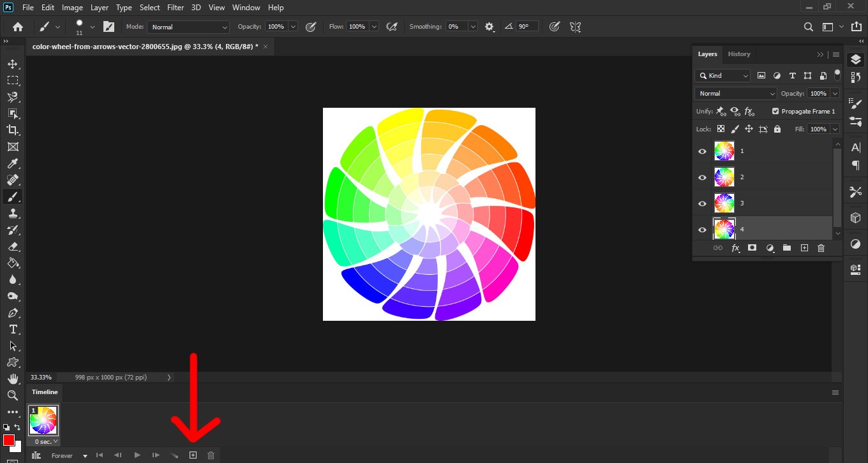Viewport: 868px width, 463px height.
Task: Delete the selected frame with the trash icon
Action: tap(211, 455)
